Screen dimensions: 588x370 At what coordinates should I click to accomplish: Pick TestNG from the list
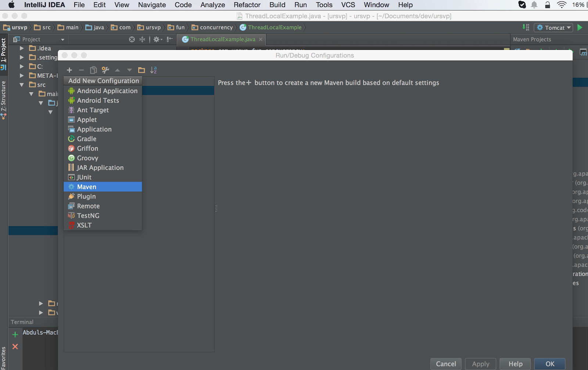point(103,215)
